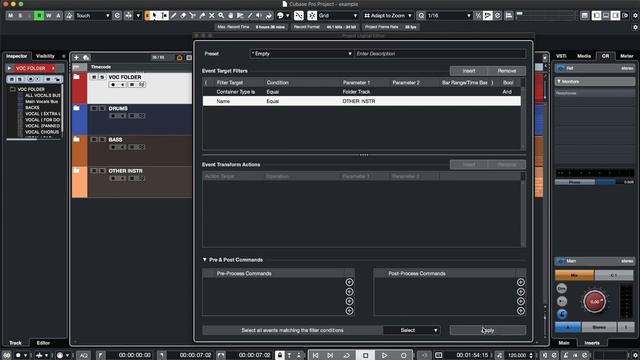The image size is (640, 360).
Task: Select the Object Selection arrow tool
Action: tap(155, 16)
